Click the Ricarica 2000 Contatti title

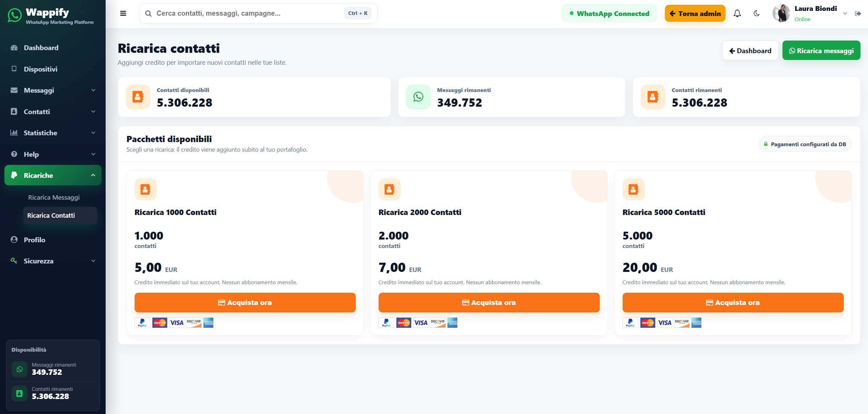coord(420,212)
